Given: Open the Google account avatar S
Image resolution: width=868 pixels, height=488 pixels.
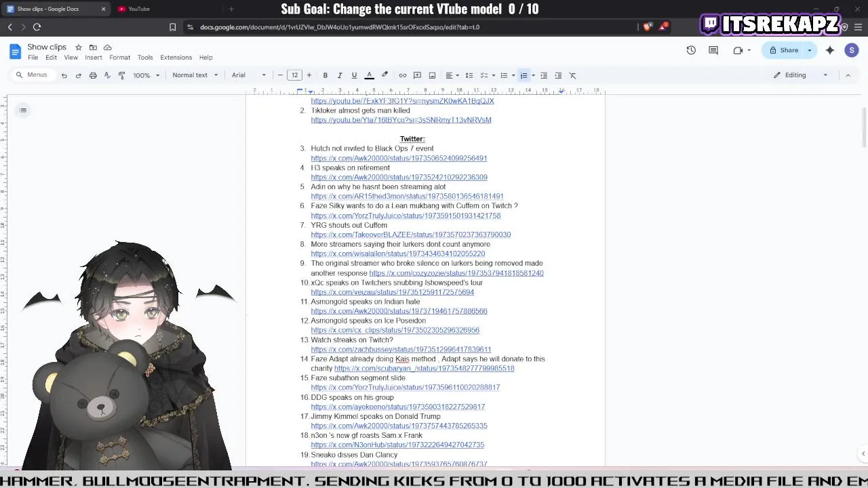Looking at the screenshot, I should point(852,50).
